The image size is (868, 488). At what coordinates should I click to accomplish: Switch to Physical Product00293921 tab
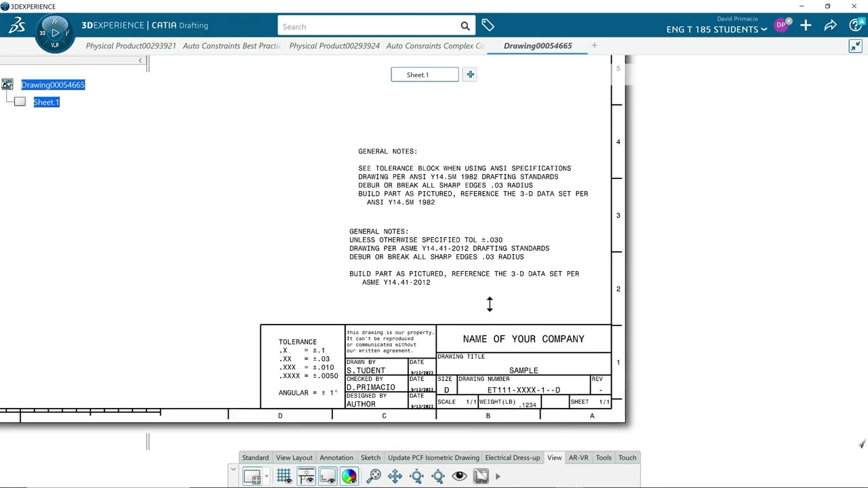[131, 45]
